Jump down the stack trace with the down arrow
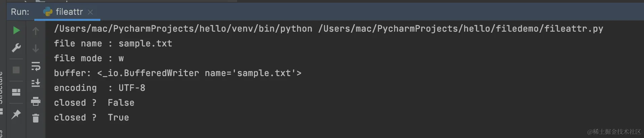This screenshot has height=138, width=644. [35, 48]
